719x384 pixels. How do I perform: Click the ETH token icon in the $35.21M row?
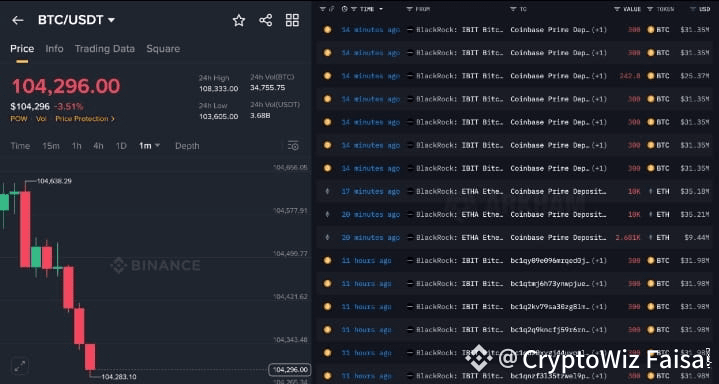click(650, 214)
